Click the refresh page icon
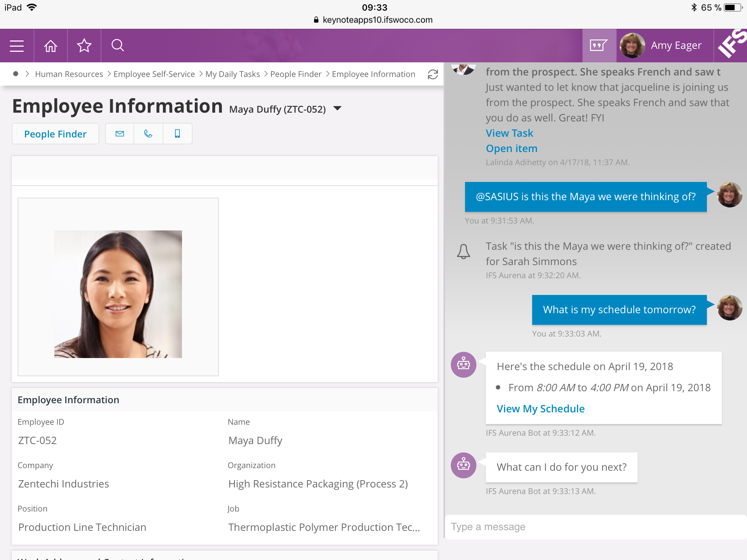The width and height of the screenshot is (747, 560). [x=433, y=74]
